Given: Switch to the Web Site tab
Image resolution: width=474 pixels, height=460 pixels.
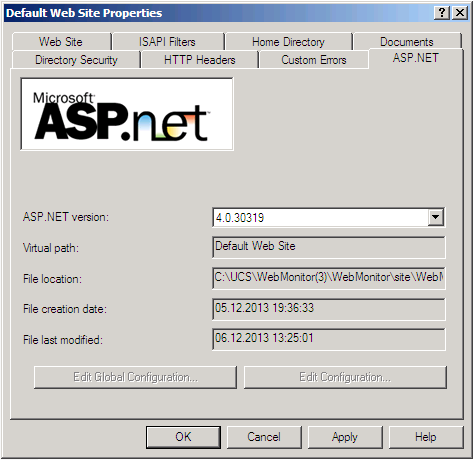Looking at the screenshot, I should click(61, 42).
